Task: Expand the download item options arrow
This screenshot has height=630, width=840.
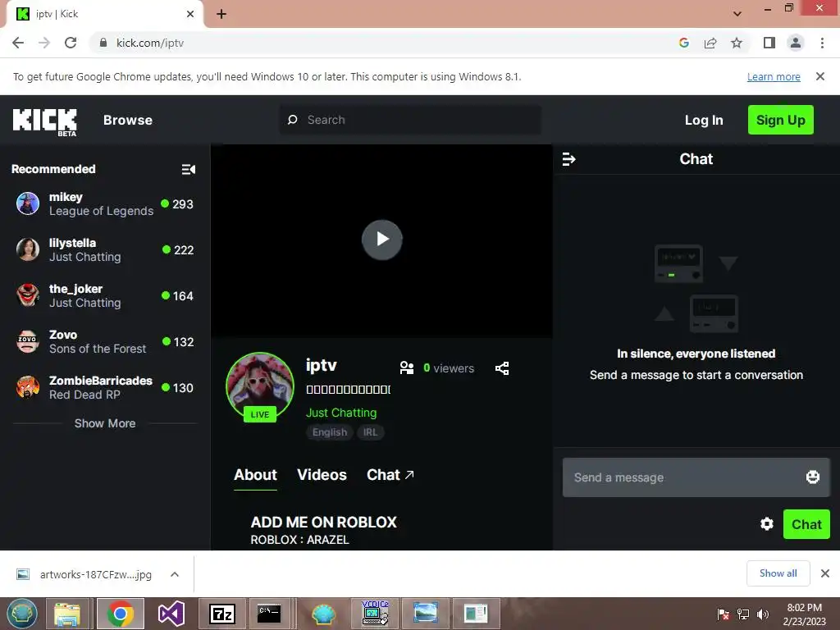Action: tap(175, 575)
